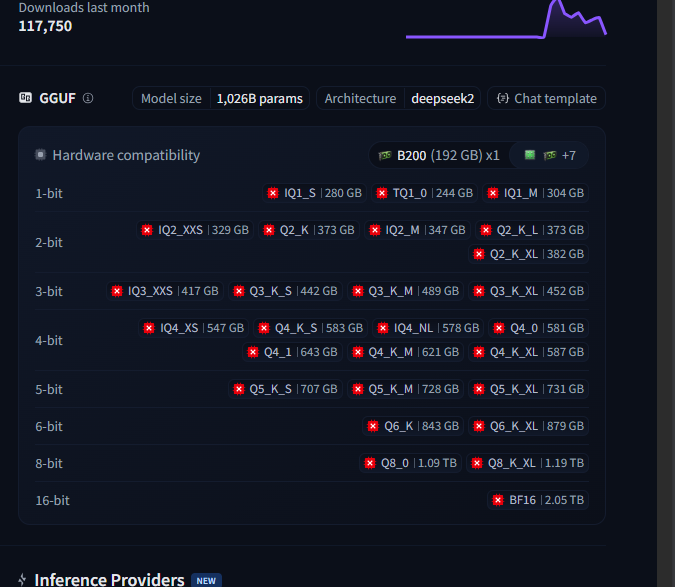Click the IQ4_XS 547 GB chip
The height and width of the screenshot is (587, 675).
point(194,328)
